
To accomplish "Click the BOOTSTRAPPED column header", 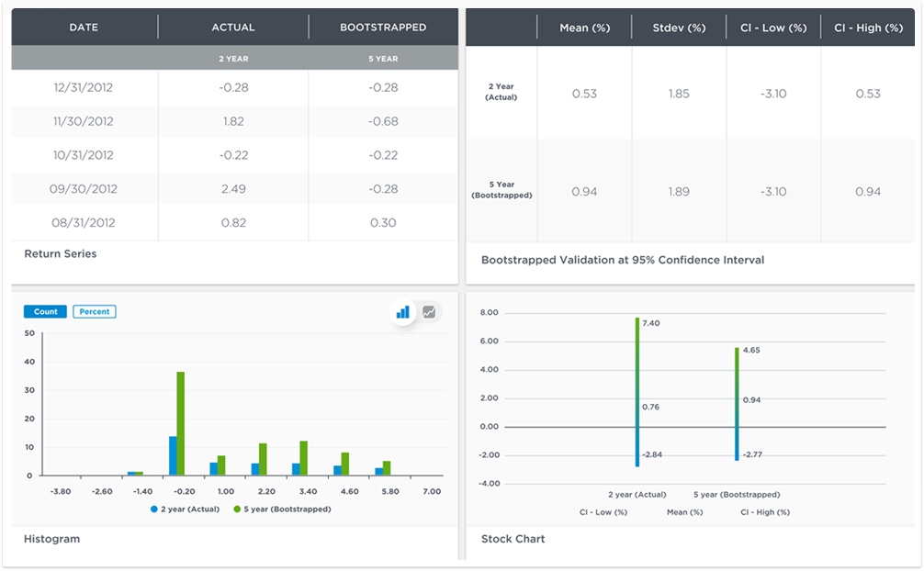I will click(383, 28).
